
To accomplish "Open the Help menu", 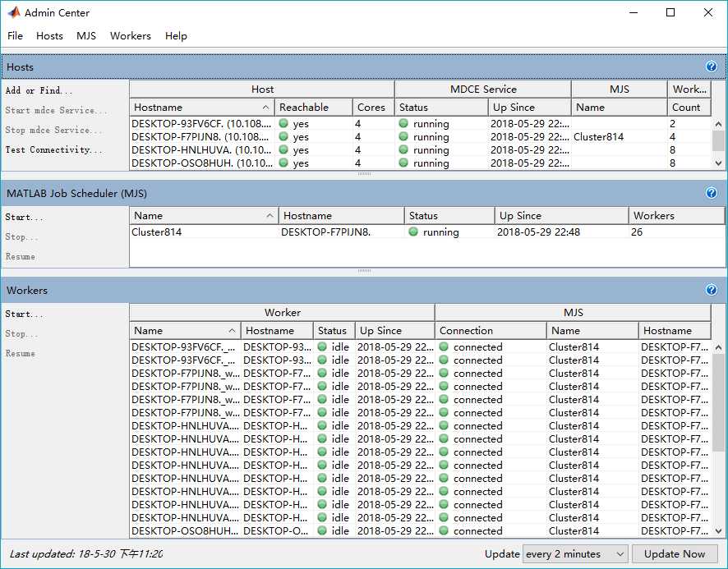I will 176,36.
